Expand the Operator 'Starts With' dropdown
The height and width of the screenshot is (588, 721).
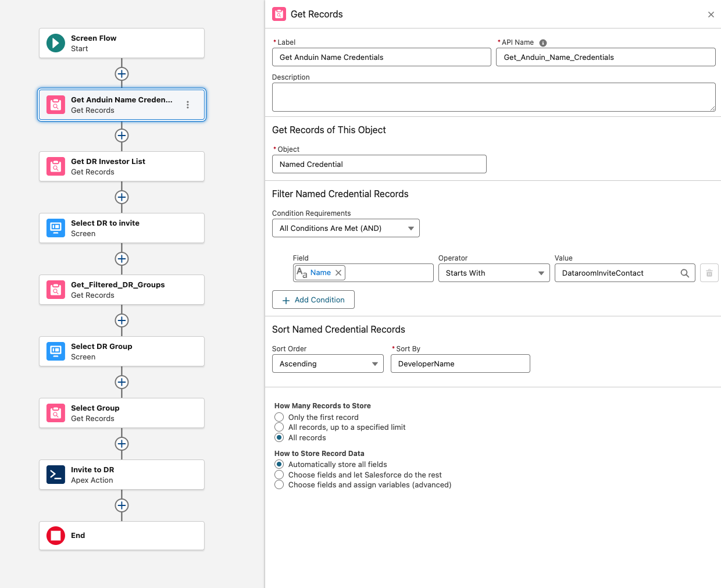point(494,273)
